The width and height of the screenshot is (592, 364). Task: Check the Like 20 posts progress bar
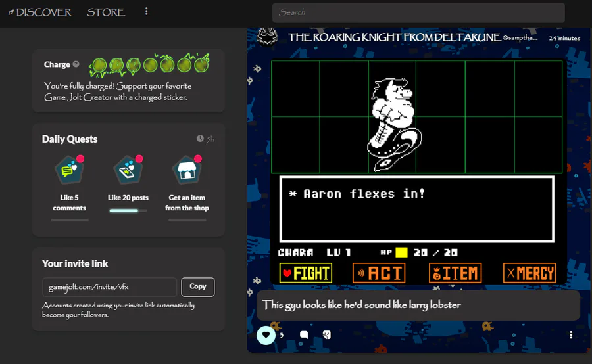click(128, 210)
